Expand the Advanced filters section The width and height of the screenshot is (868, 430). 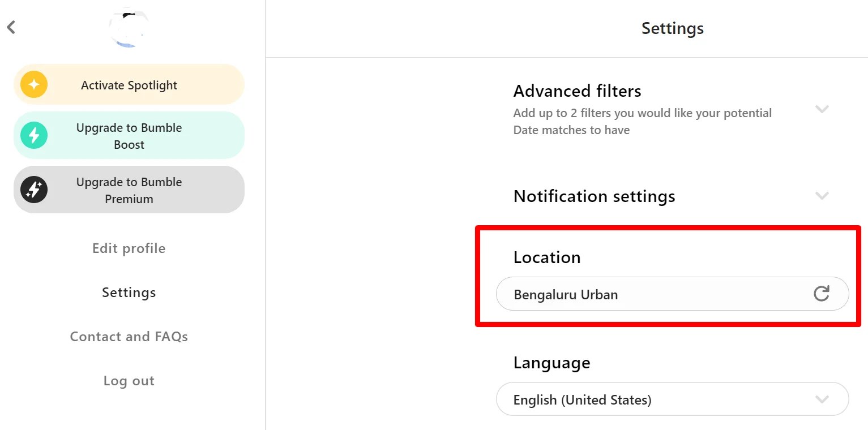[x=577, y=91]
